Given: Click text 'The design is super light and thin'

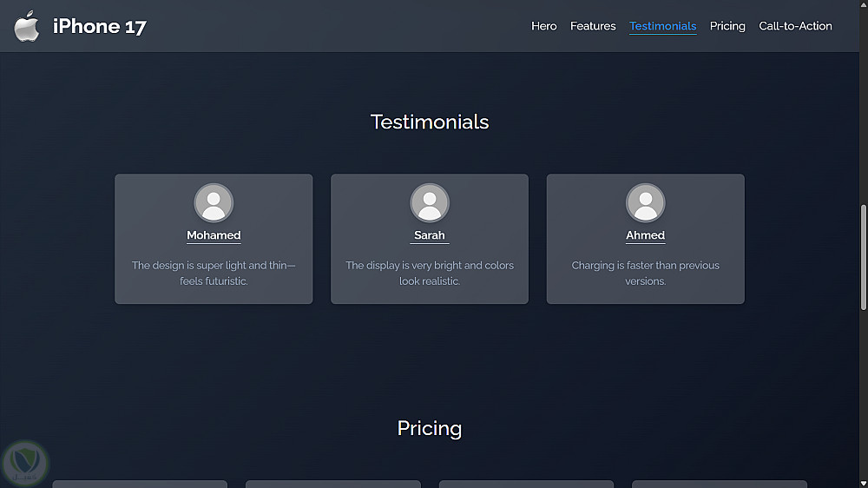Looking at the screenshot, I should pyautogui.click(x=212, y=266).
